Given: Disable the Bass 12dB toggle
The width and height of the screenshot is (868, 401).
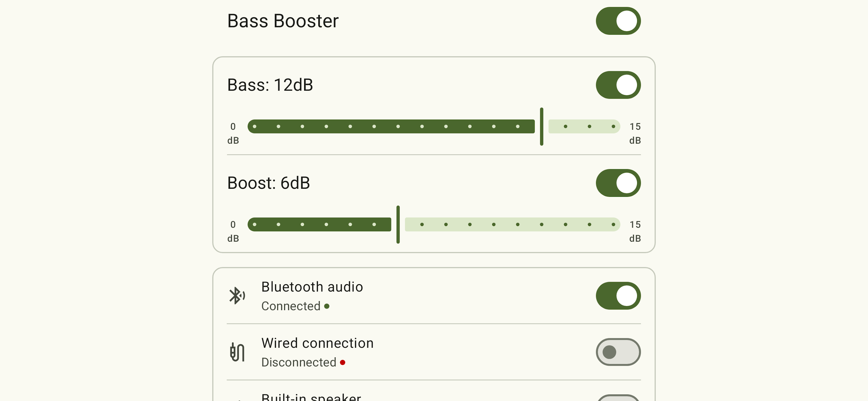Looking at the screenshot, I should tap(618, 85).
